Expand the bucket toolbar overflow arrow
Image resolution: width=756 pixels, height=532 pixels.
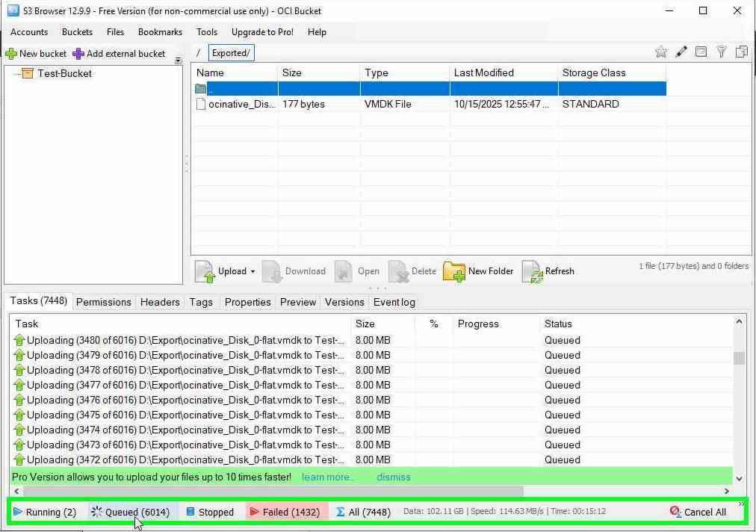[178, 61]
